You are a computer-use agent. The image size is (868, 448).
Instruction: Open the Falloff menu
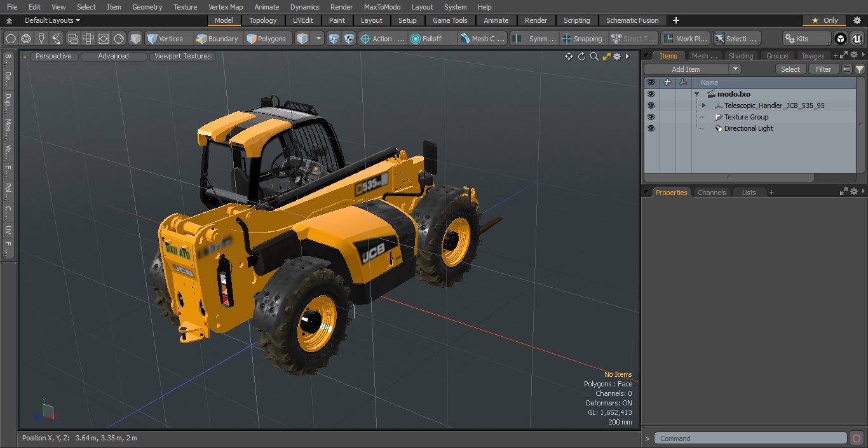432,39
